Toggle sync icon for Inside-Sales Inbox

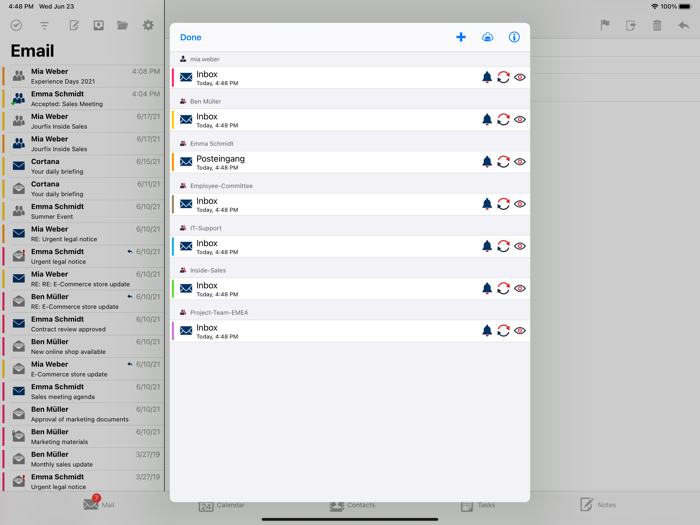(503, 288)
